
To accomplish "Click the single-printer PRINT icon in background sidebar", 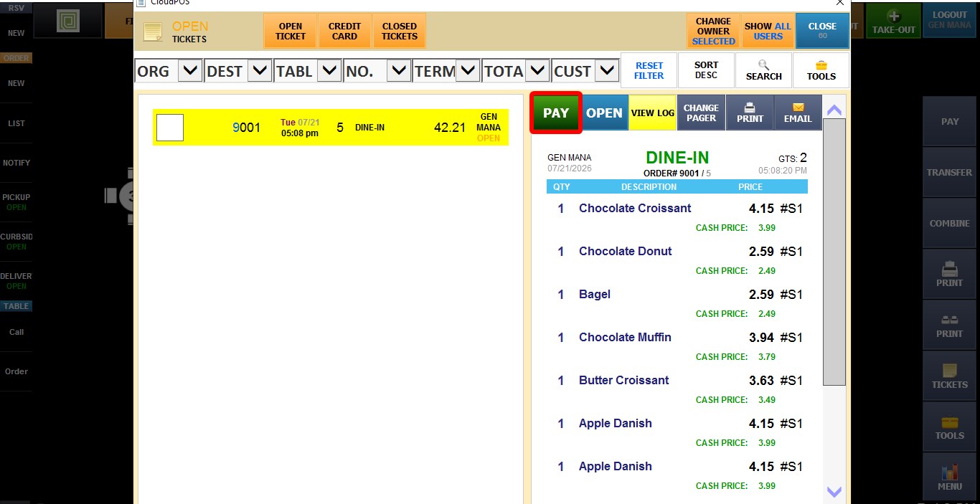I will [950, 274].
